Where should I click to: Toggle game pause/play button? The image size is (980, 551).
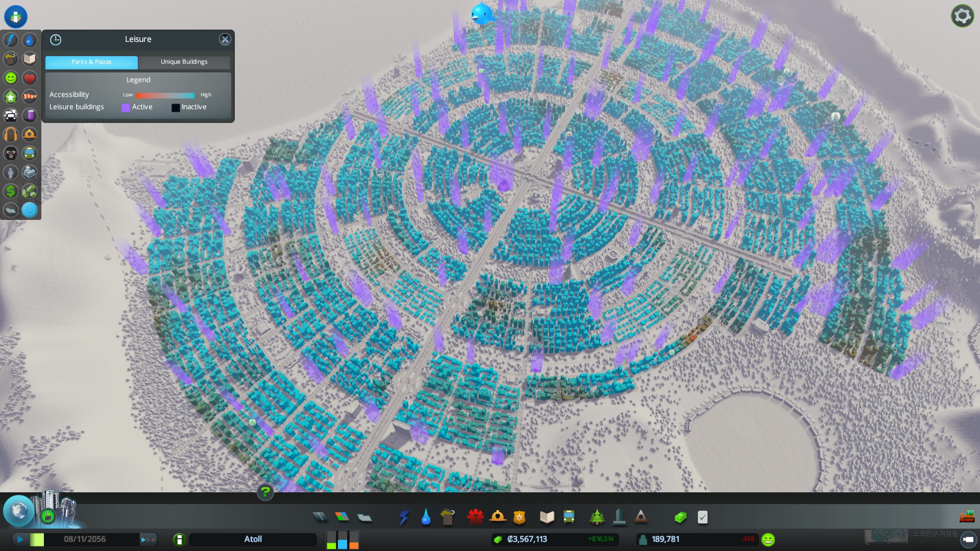point(20,539)
